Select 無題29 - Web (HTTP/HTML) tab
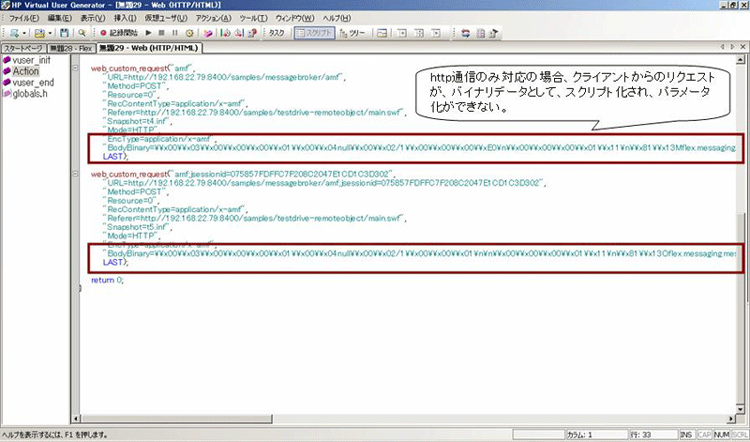750x442 pixels. [149, 48]
